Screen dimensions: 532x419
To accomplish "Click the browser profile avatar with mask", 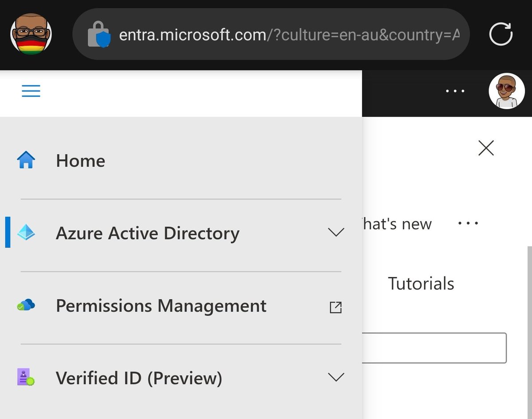I will coord(31,34).
